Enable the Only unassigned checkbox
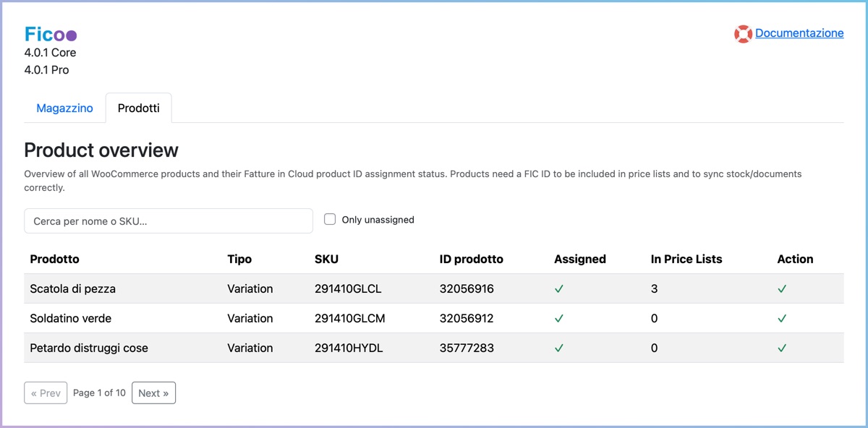Screen dimensions: 868x428 coord(330,220)
